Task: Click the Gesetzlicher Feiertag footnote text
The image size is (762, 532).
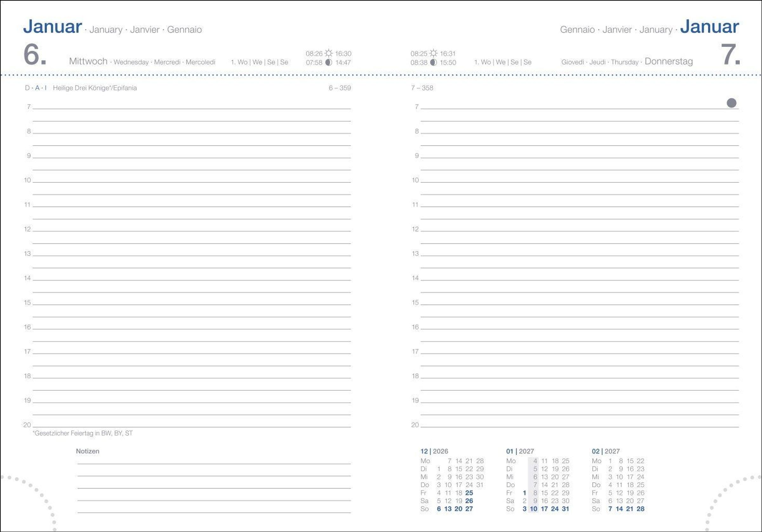Action: 83,433
